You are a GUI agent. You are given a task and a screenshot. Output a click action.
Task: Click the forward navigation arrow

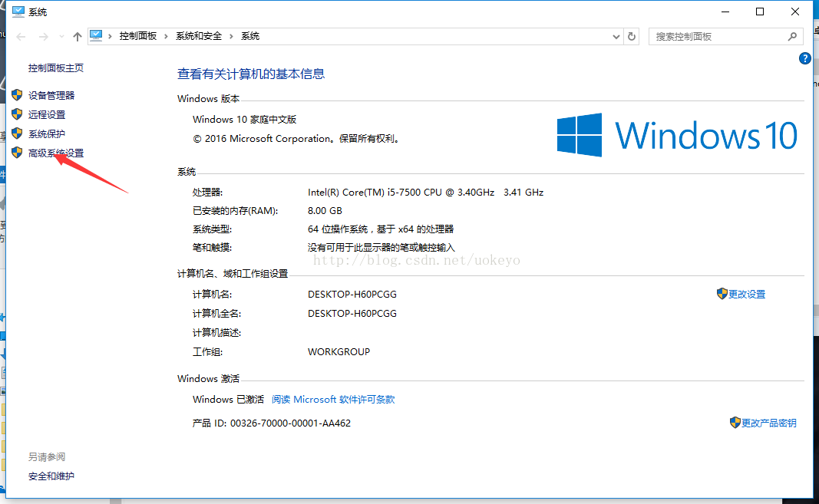43,37
